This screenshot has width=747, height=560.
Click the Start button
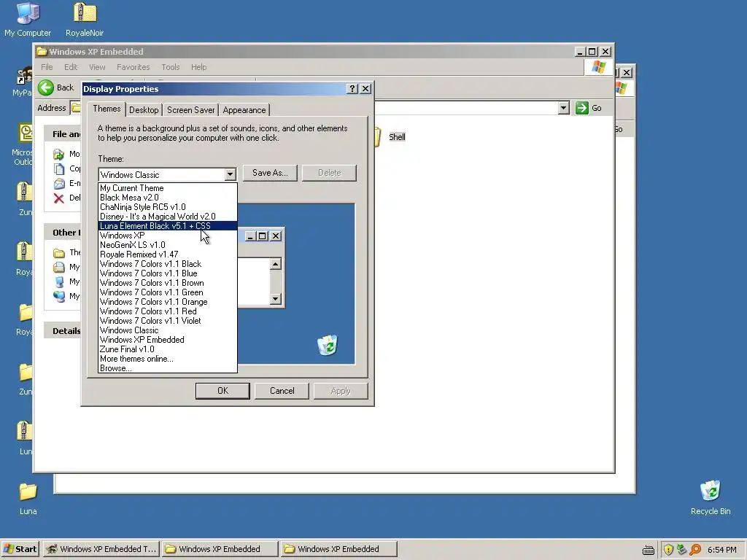(20, 549)
